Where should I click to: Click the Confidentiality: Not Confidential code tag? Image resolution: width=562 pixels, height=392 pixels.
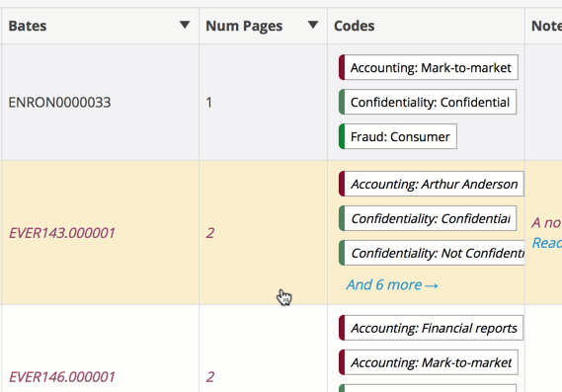(432, 253)
